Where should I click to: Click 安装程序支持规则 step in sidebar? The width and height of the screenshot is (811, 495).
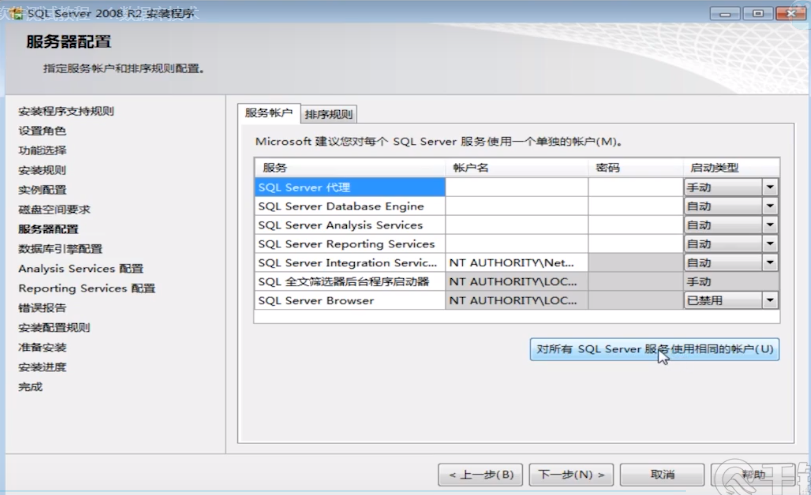pos(66,111)
